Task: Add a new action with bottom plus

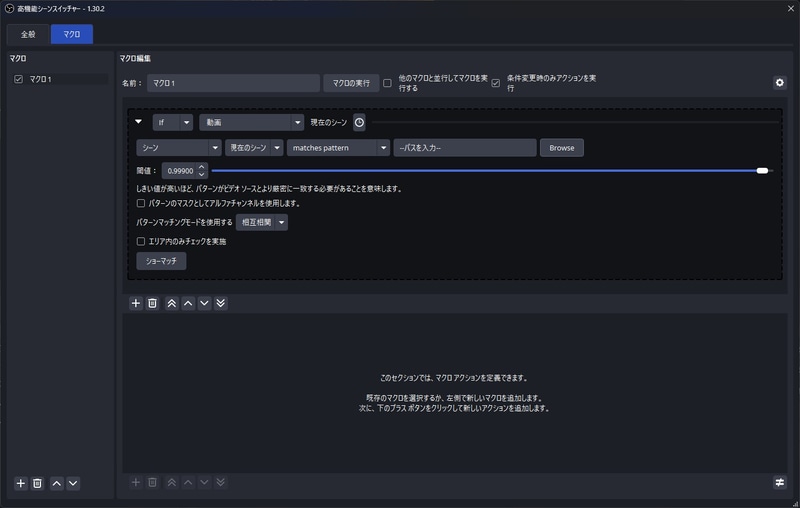Action: 136,482
